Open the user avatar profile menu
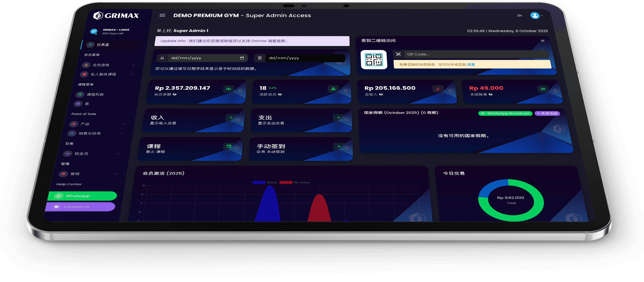This screenshot has height=282, width=644. (535, 15)
